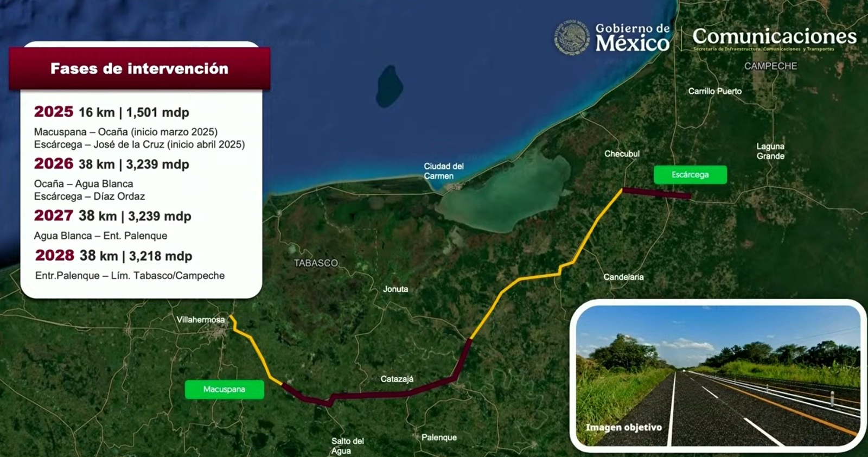Select the 2027 phase heading
This screenshot has height=457, width=868.
click(x=53, y=215)
